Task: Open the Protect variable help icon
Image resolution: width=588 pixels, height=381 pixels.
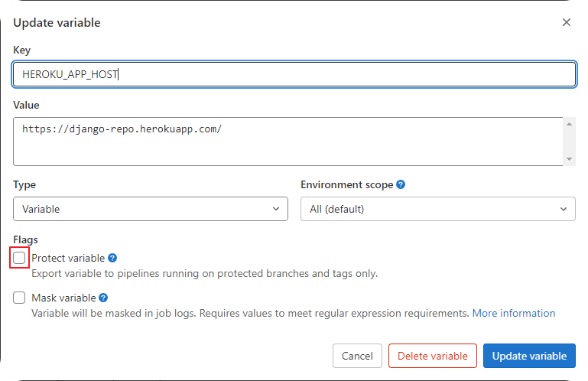Action: (112, 258)
